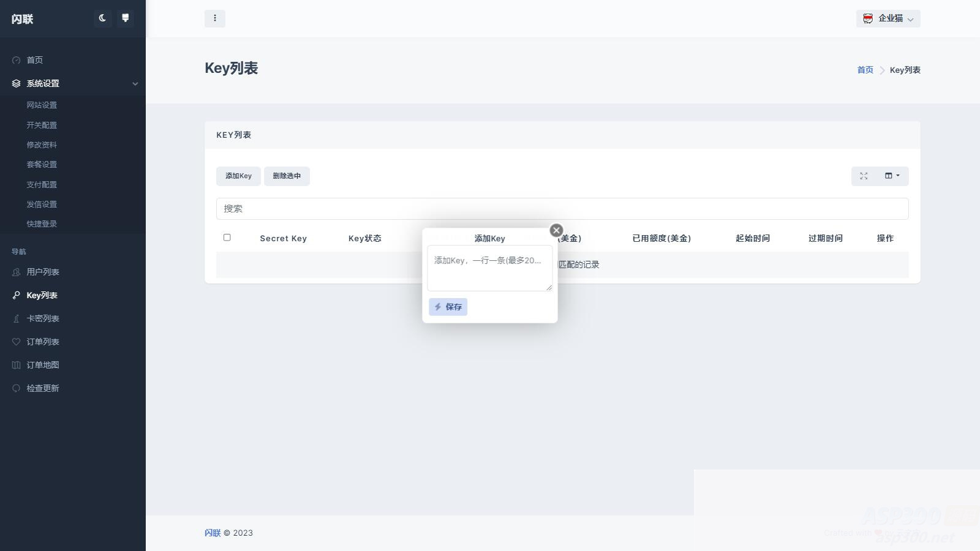Screen dimensions: 980x551
Task: Open the vertical ellipsis menu in top bar
Action: click(x=215, y=18)
